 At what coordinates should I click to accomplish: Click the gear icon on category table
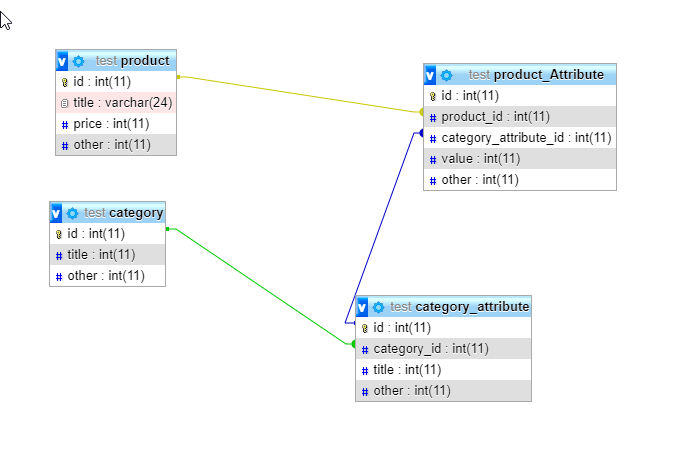click(72, 213)
